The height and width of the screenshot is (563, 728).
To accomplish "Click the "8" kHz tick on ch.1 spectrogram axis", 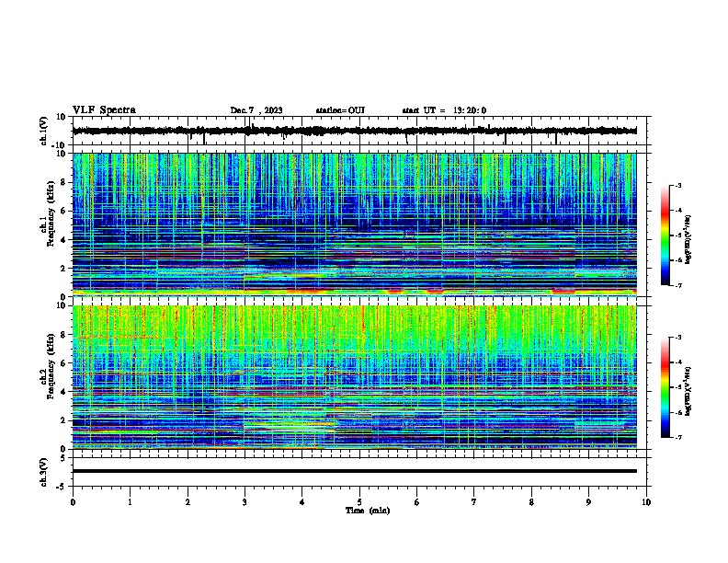I will pos(63,182).
